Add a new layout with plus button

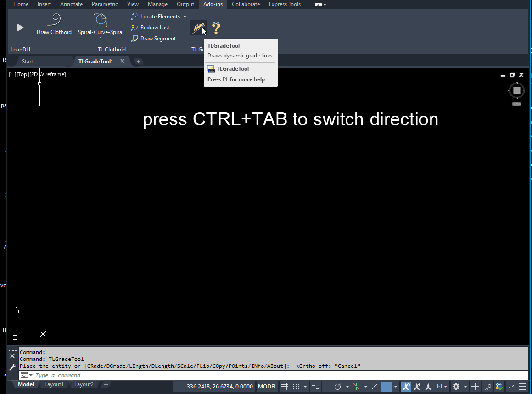pos(106,384)
